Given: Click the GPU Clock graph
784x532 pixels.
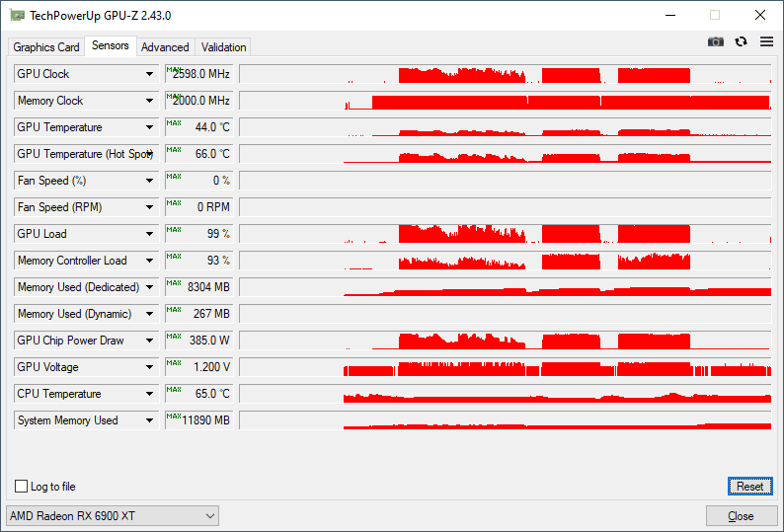Looking at the screenshot, I should (x=506, y=74).
